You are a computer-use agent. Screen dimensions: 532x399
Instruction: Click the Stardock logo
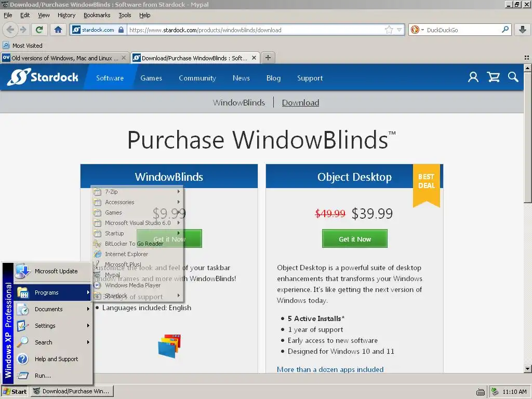[x=43, y=77]
